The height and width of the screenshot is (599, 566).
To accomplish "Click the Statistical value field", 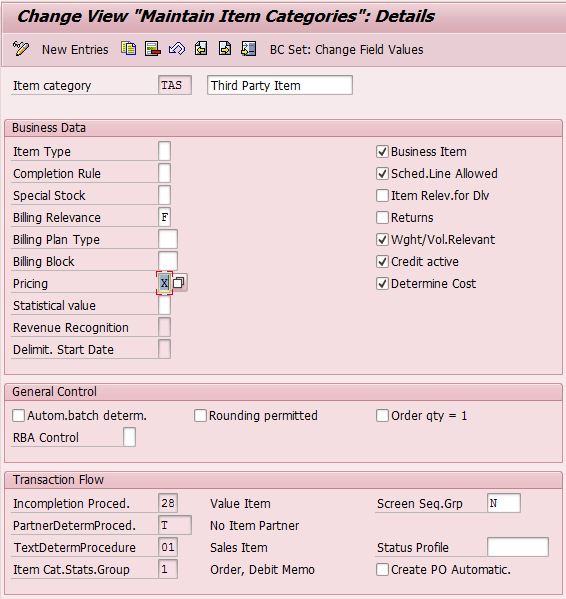I will [x=164, y=305].
